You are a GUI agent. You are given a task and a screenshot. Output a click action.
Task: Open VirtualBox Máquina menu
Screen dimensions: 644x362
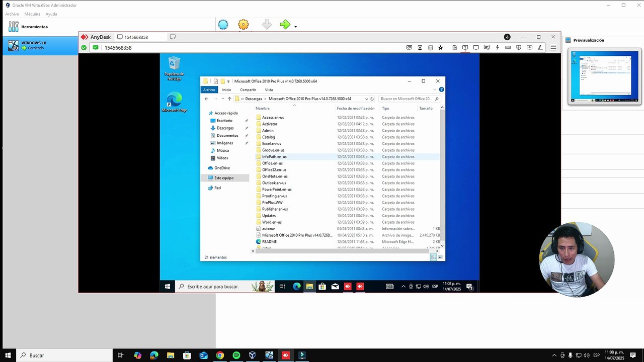tap(32, 14)
